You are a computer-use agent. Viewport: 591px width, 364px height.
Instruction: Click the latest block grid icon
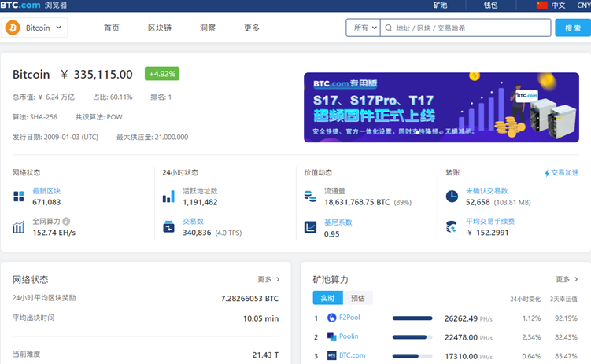click(x=18, y=196)
